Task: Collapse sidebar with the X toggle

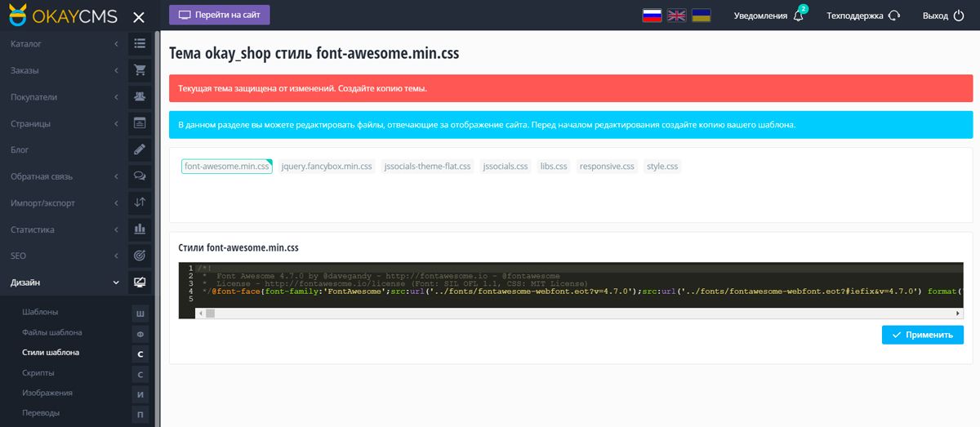Action: [x=139, y=16]
